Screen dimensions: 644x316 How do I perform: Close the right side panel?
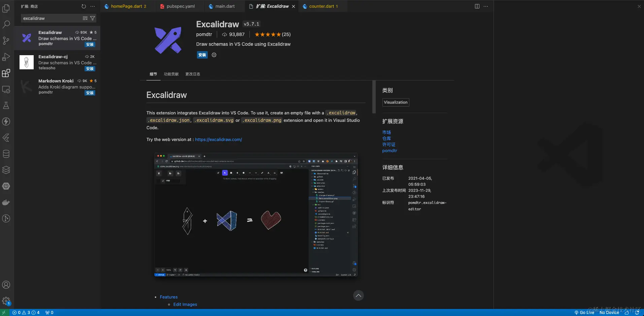click(639, 6)
